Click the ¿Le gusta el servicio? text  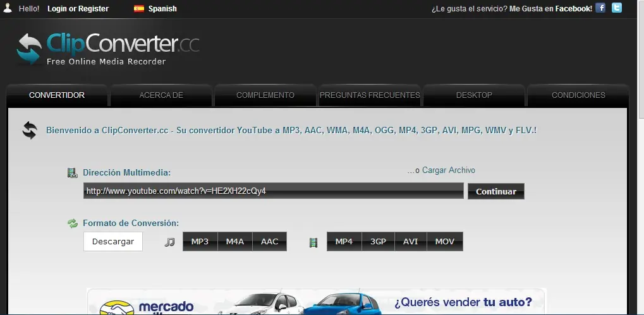(x=470, y=9)
